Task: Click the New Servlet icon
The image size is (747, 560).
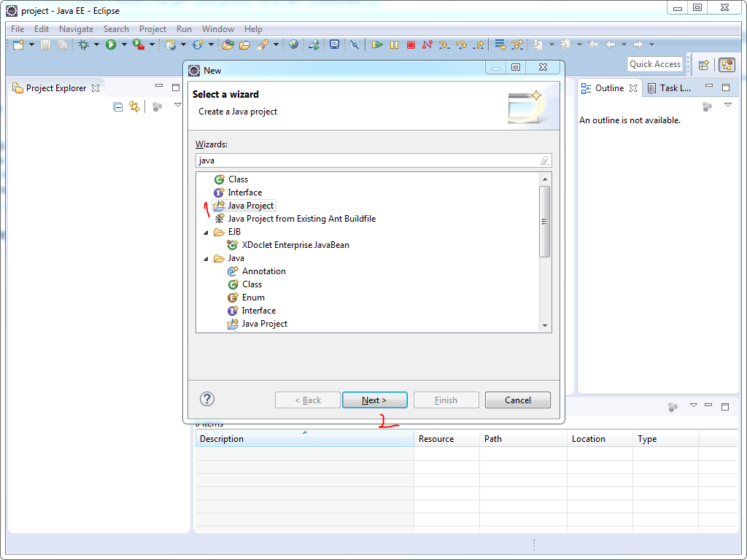Action: point(198,44)
